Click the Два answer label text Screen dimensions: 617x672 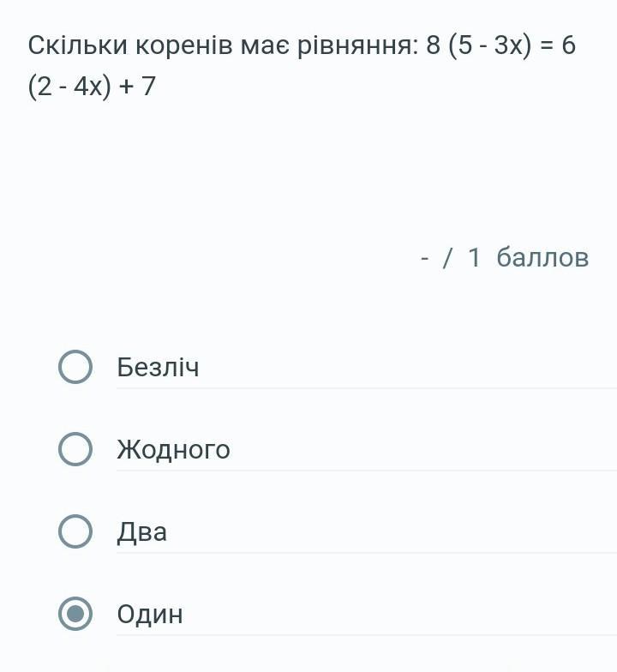tap(141, 532)
